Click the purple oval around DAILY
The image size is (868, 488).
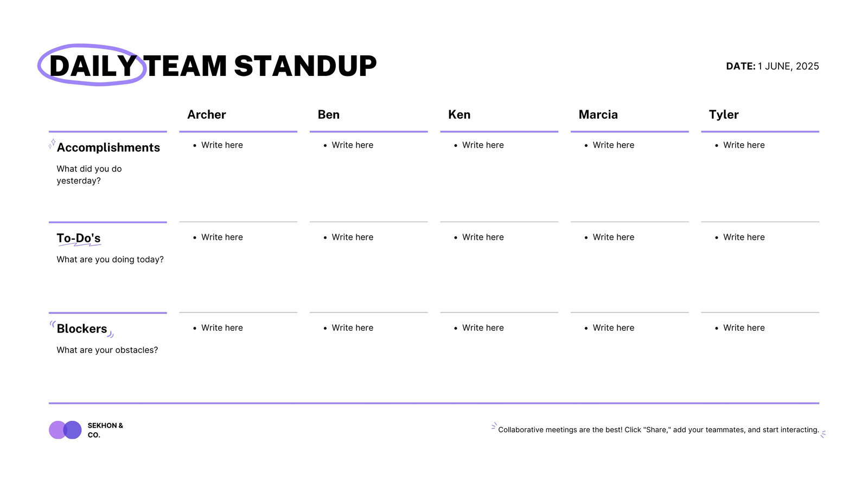pos(92,65)
